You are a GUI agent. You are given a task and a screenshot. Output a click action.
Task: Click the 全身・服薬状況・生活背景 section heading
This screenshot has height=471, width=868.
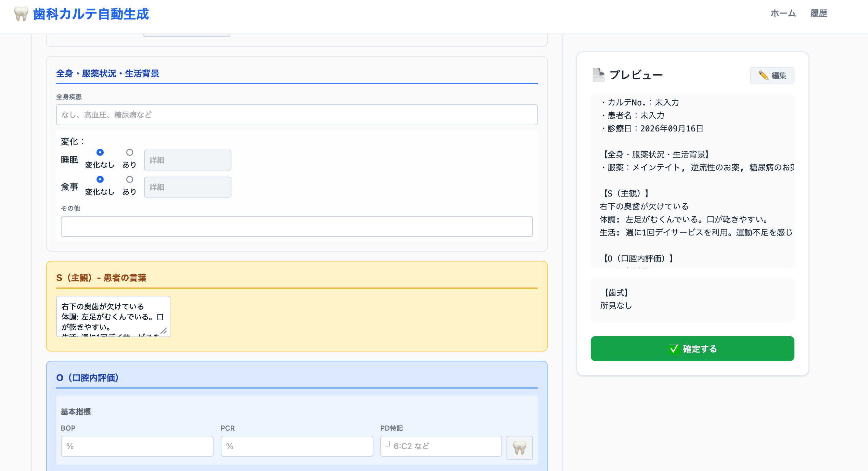point(107,74)
